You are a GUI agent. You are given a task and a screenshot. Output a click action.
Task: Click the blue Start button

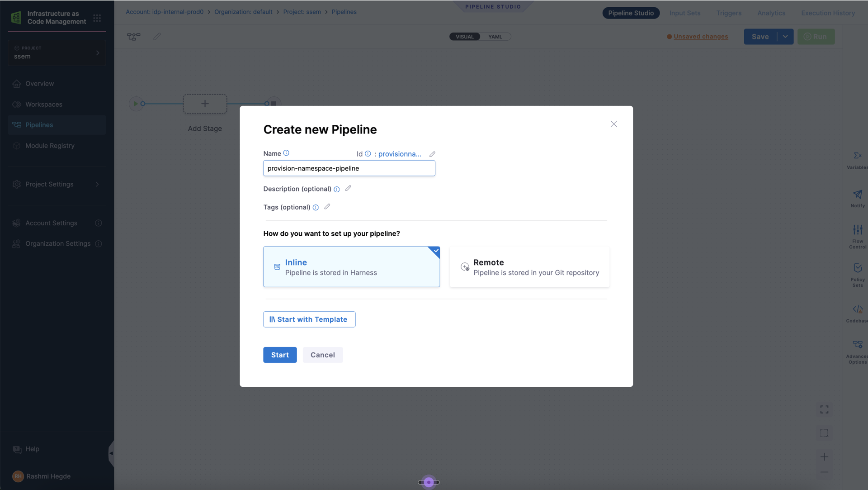(280, 355)
